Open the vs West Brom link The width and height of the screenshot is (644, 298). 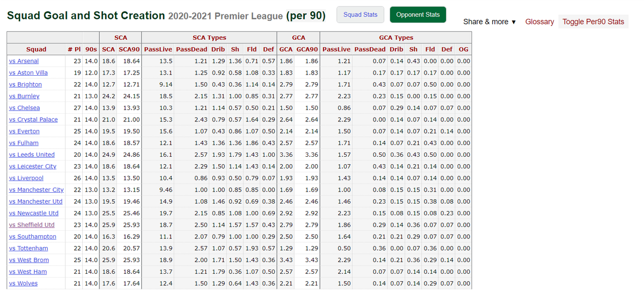tap(28, 260)
